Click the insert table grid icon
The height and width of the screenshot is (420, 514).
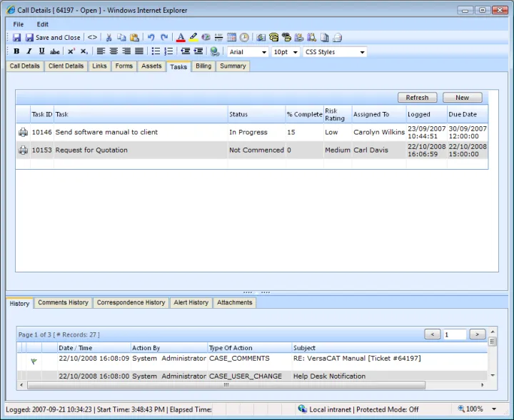231,38
